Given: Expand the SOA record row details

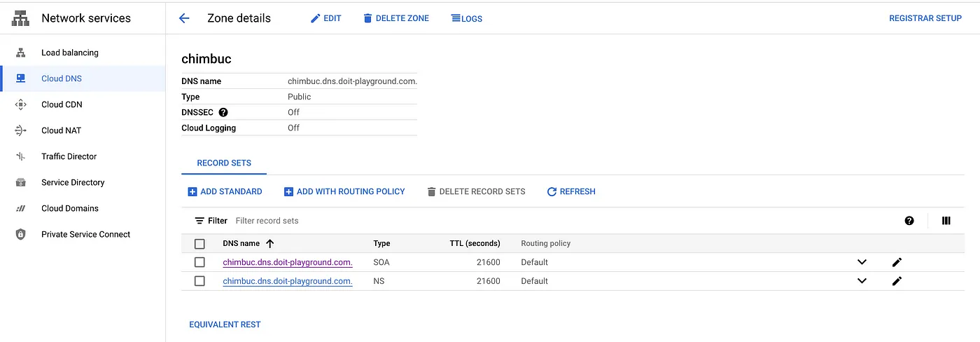Looking at the screenshot, I should click(x=862, y=262).
